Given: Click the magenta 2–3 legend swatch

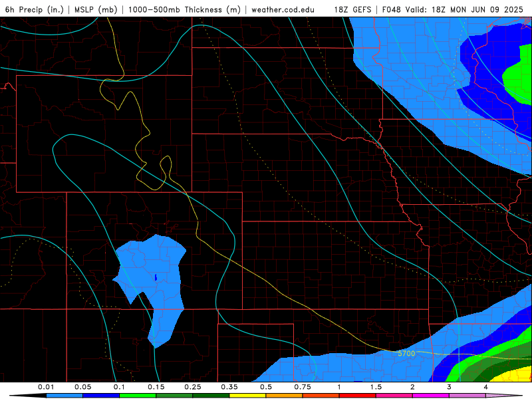Looking at the screenshot, I should pyautogui.click(x=431, y=396).
